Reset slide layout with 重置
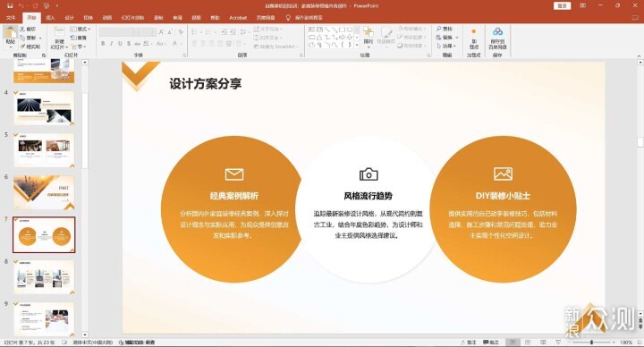The width and height of the screenshot is (644, 347). 79,38
